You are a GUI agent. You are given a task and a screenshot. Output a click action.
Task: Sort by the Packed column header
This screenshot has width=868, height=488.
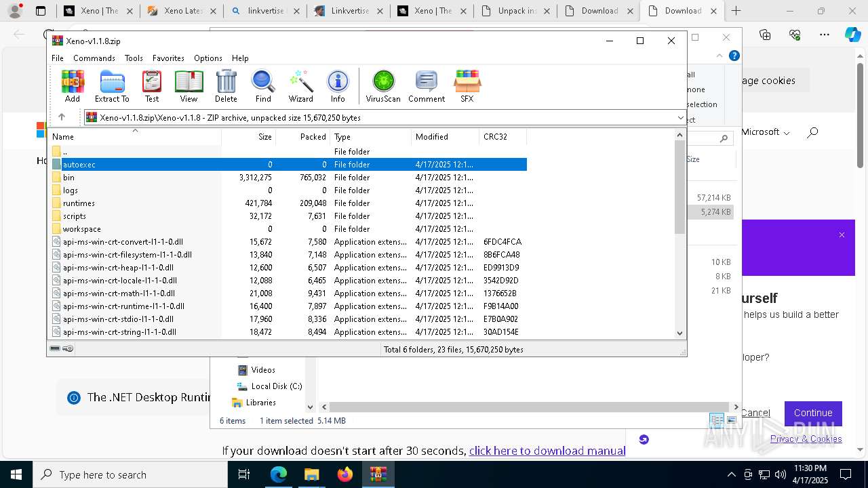point(302,136)
